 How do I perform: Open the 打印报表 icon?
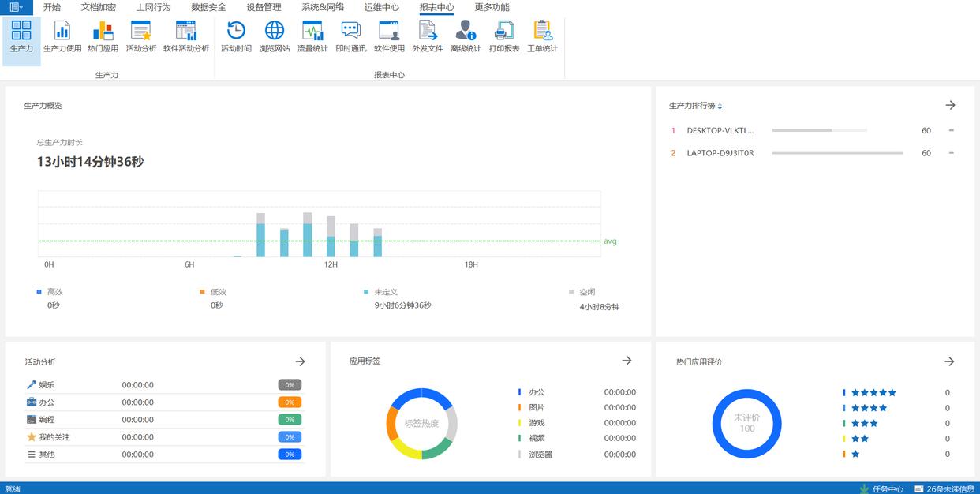click(x=504, y=36)
